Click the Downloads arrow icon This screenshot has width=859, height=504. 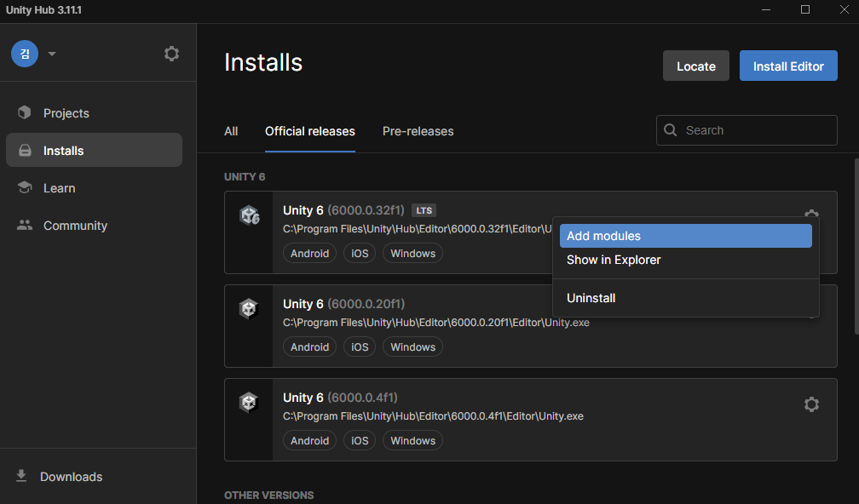21,476
